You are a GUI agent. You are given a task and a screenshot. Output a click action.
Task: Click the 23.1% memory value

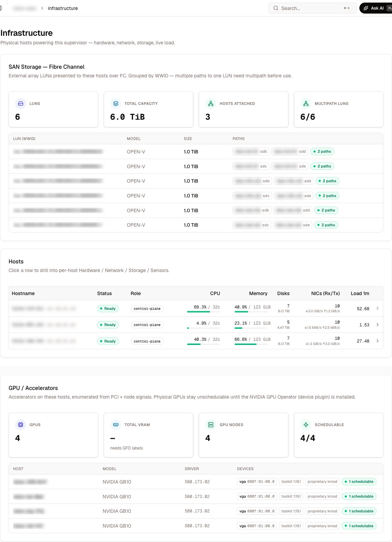click(x=240, y=323)
